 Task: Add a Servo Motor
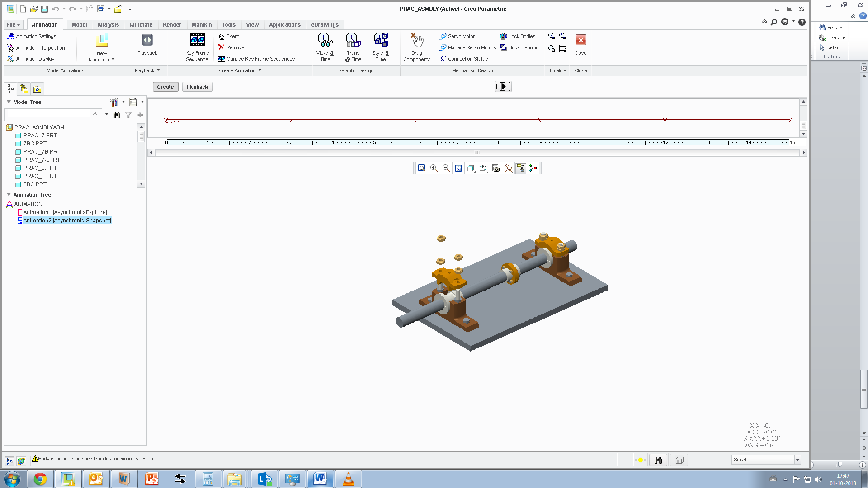point(457,36)
